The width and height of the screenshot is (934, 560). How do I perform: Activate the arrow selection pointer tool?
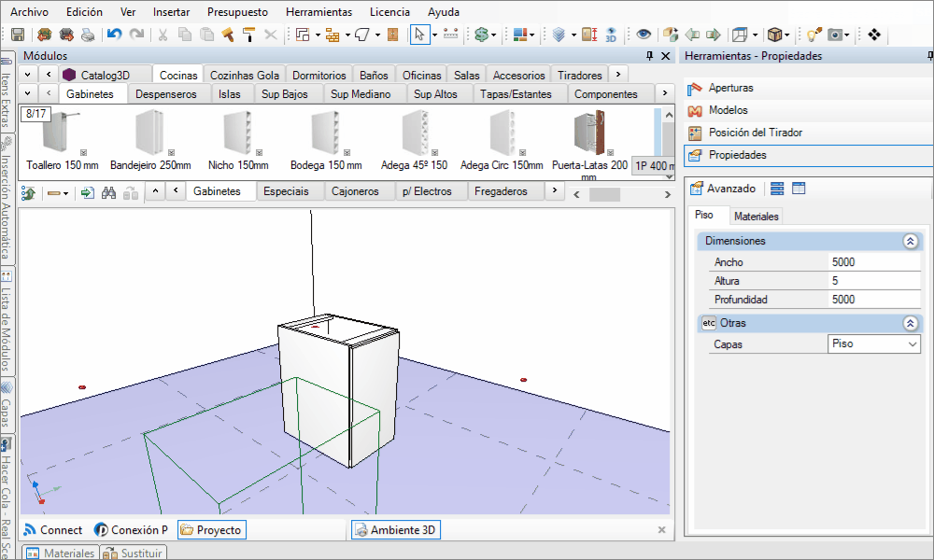coord(419,35)
